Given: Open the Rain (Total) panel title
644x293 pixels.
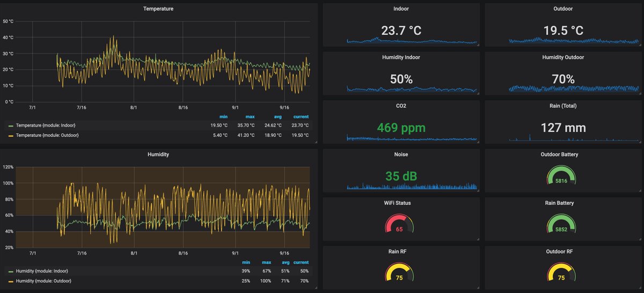Looking at the screenshot, I should (563, 106).
